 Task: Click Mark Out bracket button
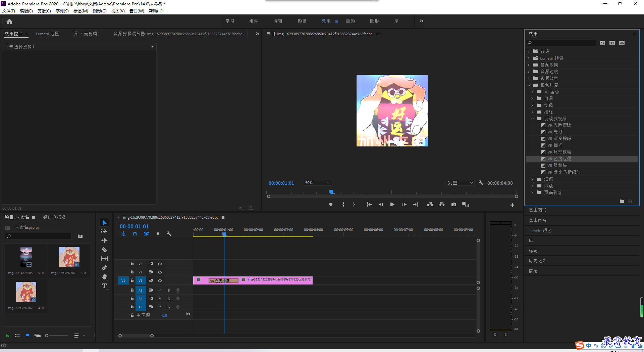[354, 205]
